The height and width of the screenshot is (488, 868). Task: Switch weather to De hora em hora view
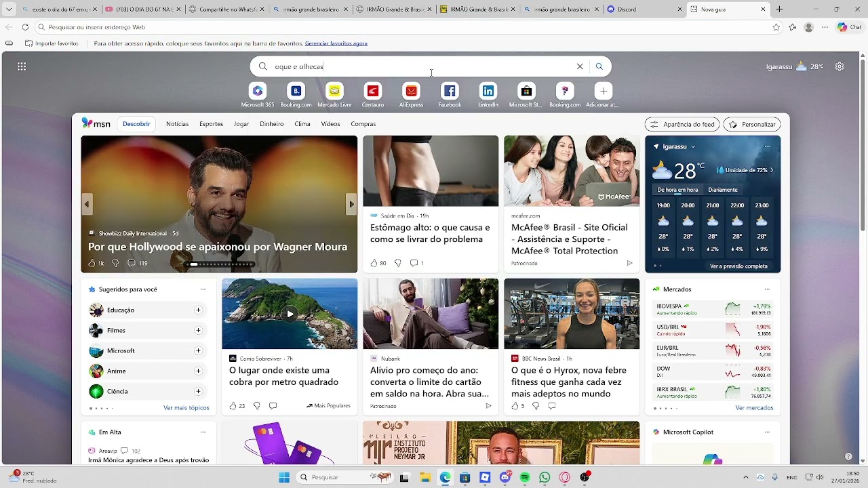tap(677, 190)
